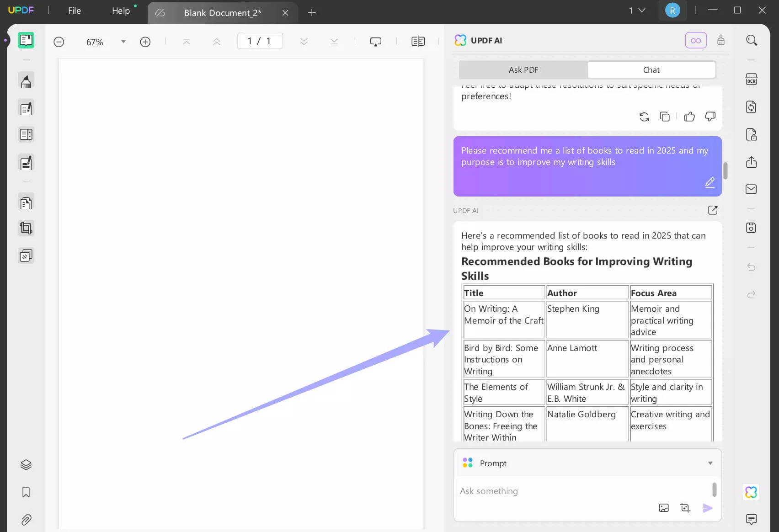Go to the previous page
This screenshot has height=532, width=779.
[217, 42]
